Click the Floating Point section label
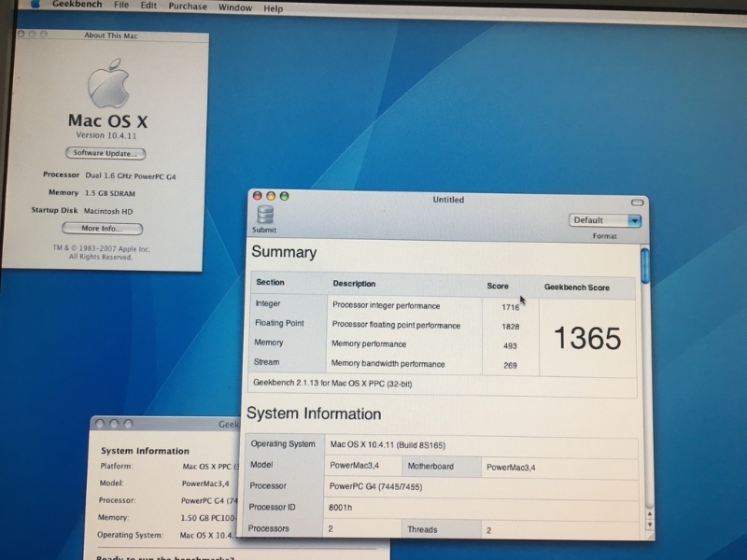 point(279,323)
